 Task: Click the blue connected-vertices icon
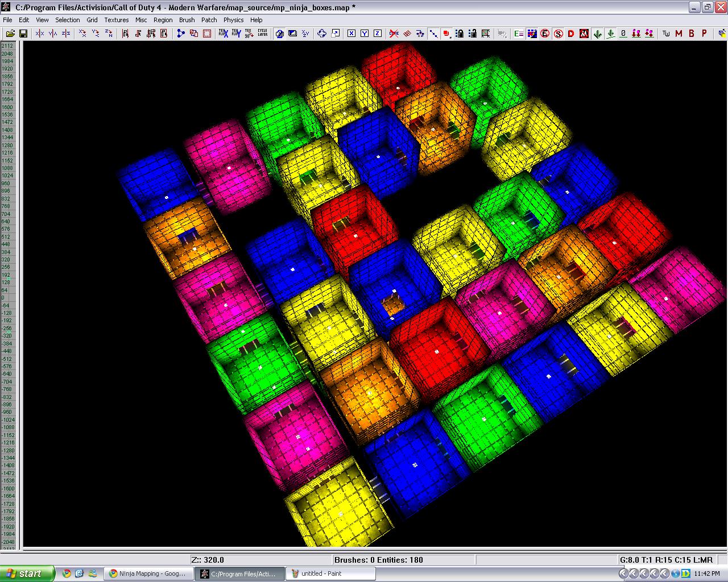(181, 34)
